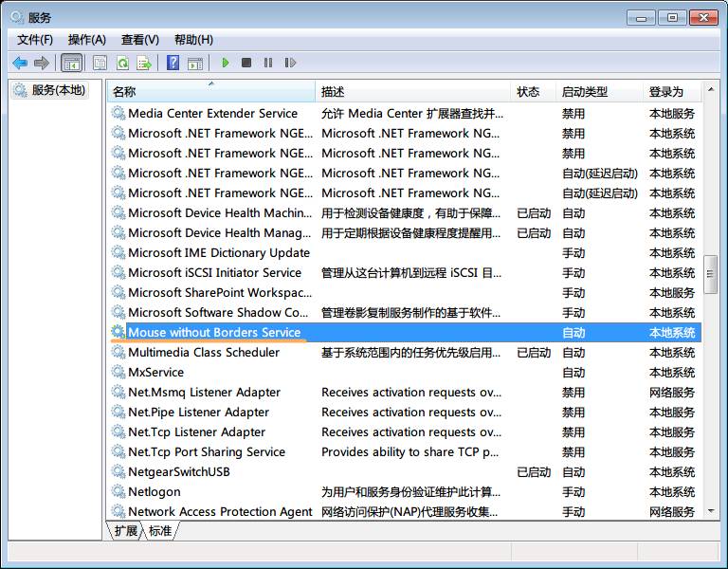Click gear icon of Microsoft IME Dictionary Update
Image resolution: width=728 pixels, height=569 pixels.
tap(118, 252)
